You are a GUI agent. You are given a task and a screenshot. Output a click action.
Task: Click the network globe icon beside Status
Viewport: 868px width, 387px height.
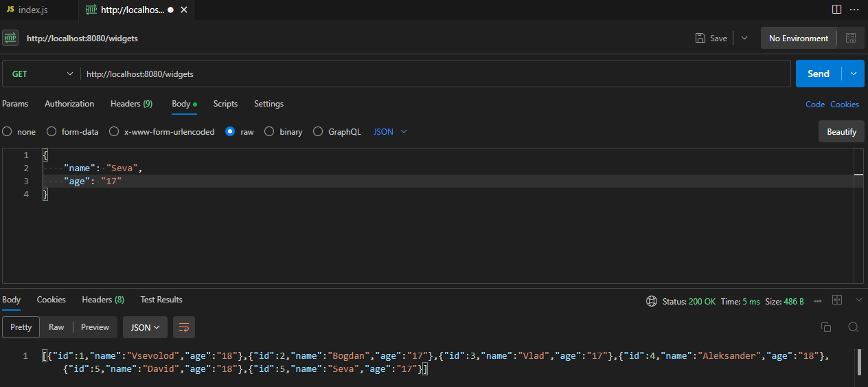click(x=652, y=301)
